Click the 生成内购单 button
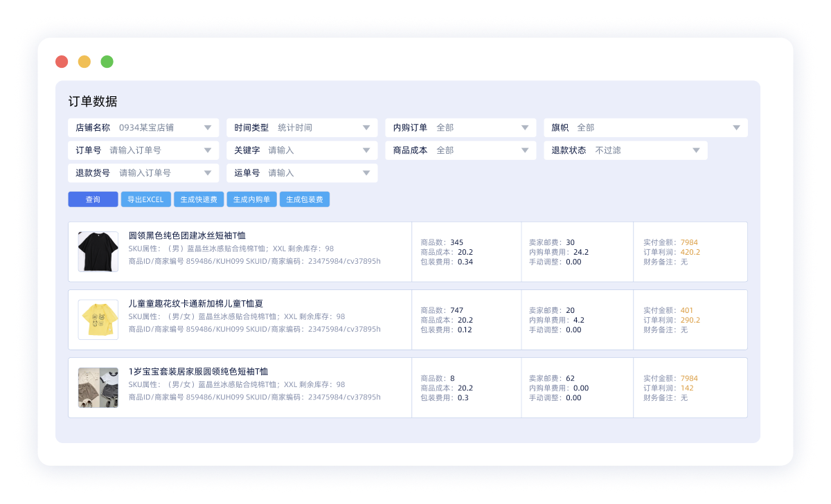This screenshot has width=831, height=504. click(251, 199)
